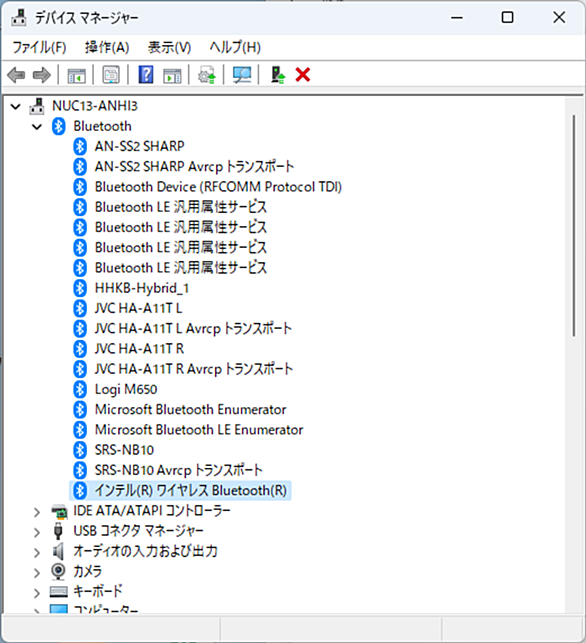
Task: Select Microsoft Bluetooth LE Enumerator entry
Action: click(199, 430)
